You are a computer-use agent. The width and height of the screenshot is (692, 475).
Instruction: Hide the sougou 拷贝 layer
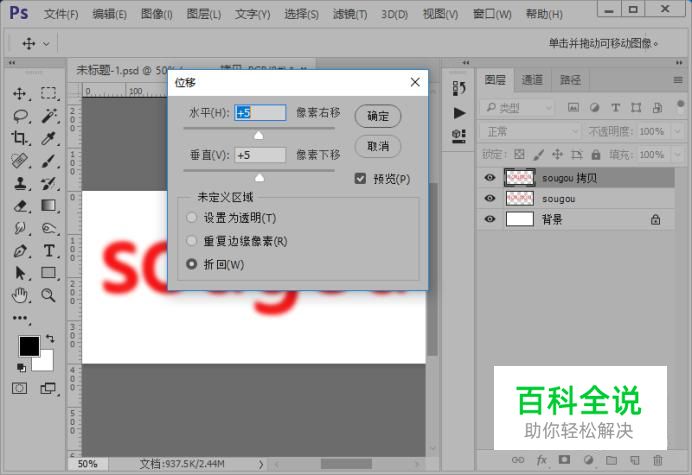coord(489,177)
